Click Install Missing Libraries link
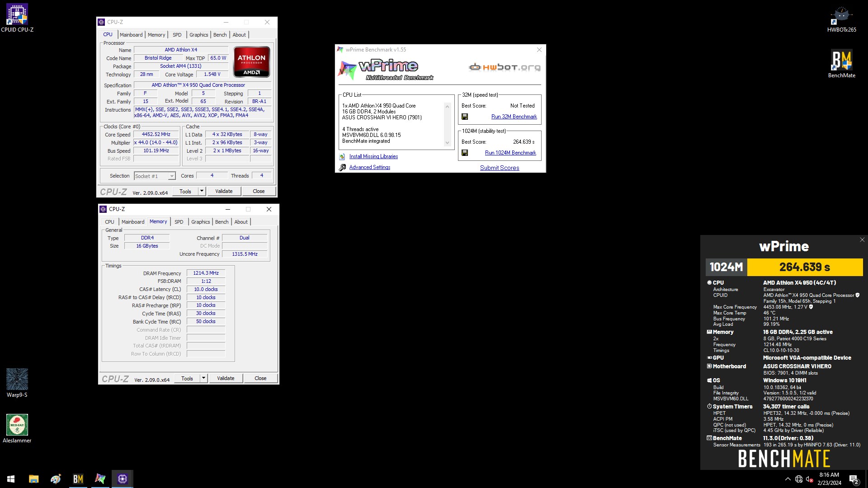 point(373,156)
